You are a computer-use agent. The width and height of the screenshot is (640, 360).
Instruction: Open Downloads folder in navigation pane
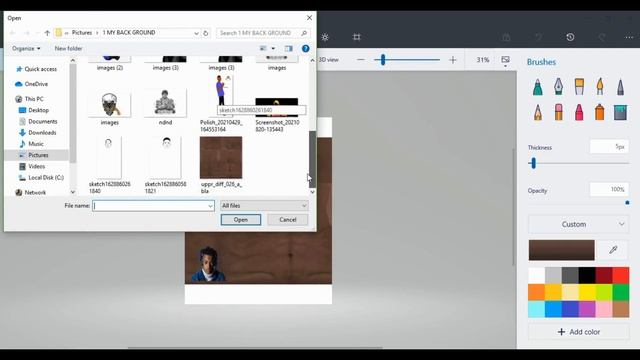click(x=42, y=133)
